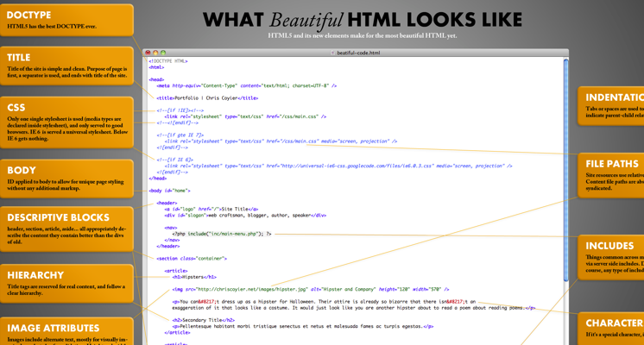Click the '<!--[if !IE]><!-->' comment line

[180, 110]
